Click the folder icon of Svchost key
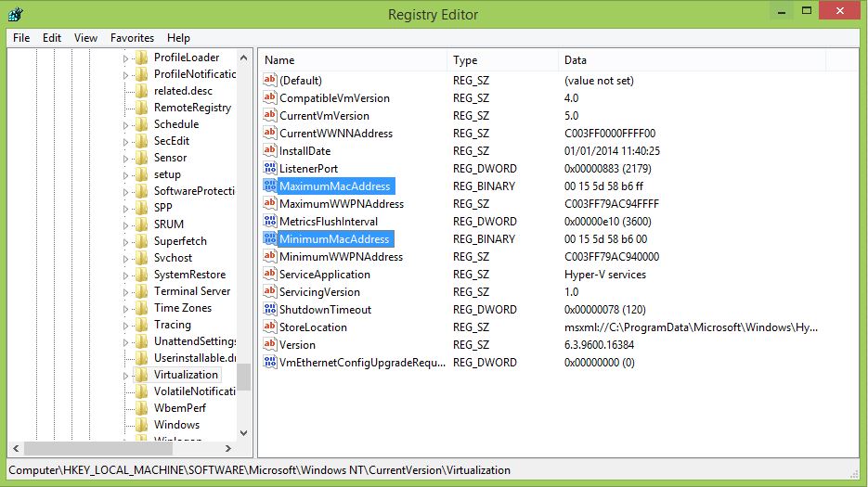 pyautogui.click(x=142, y=258)
